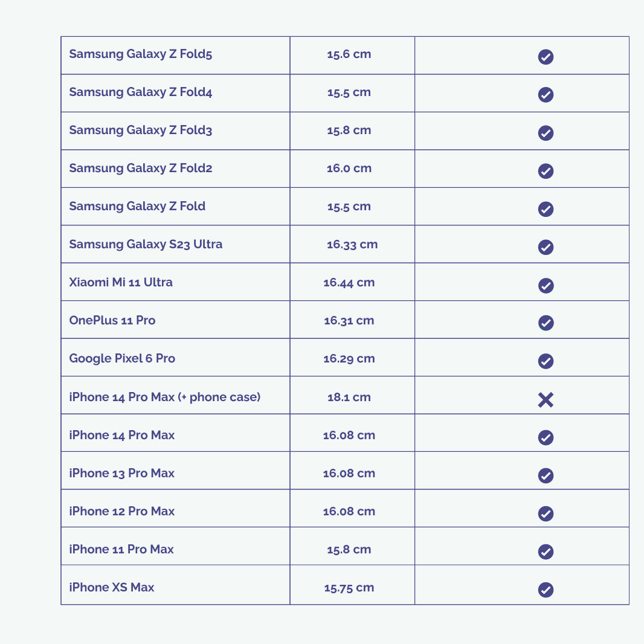The height and width of the screenshot is (644, 644).
Task: Click the X icon for iPhone 14 Pro Max with case
Action: (546, 399)
